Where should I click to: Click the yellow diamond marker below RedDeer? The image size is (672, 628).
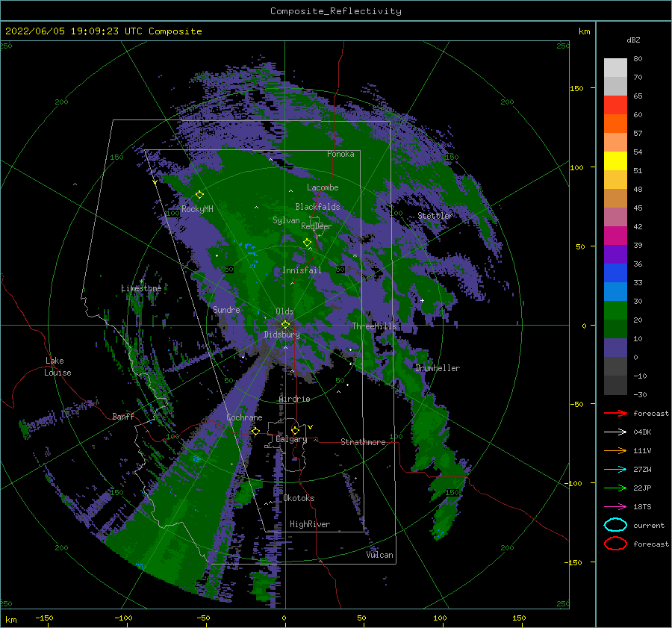(x=307, y=243)
